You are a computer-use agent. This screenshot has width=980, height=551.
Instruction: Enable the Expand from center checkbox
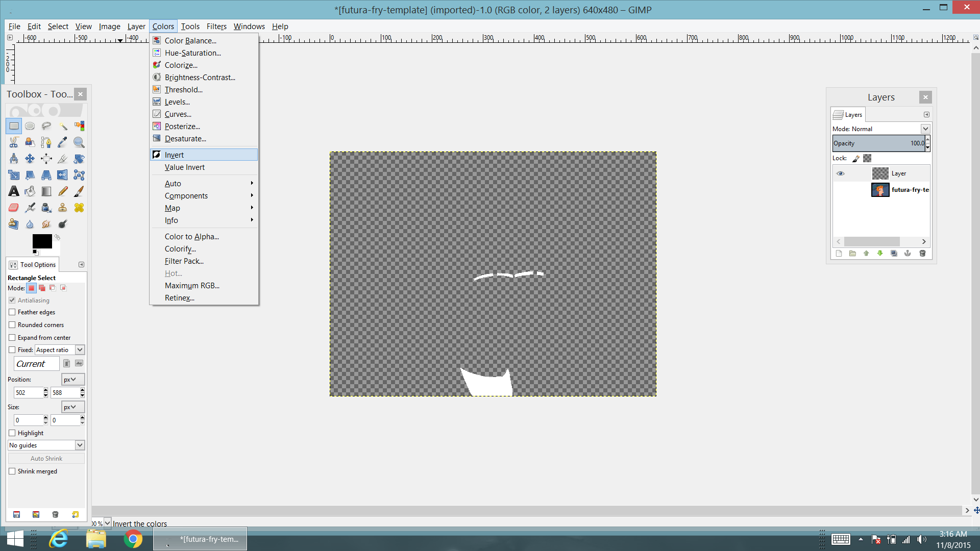[12, 338]
